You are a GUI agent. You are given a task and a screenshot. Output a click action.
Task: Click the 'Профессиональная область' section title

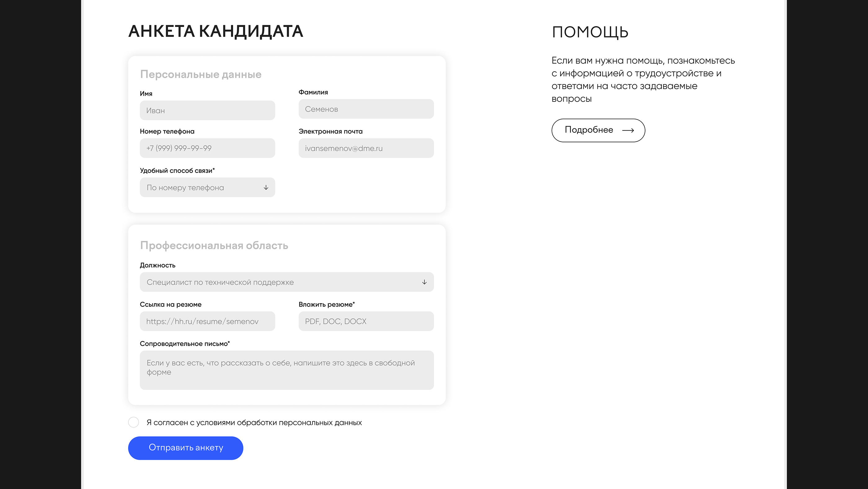click(214, 246)
